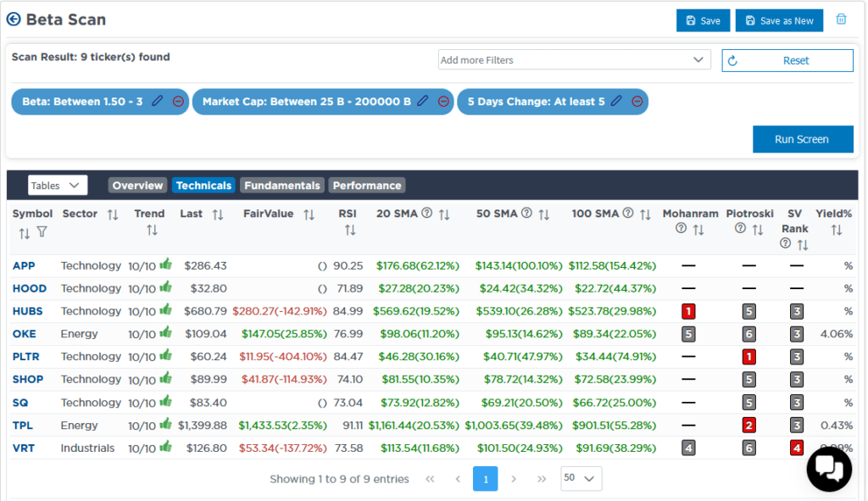Edit the Market Cap filter pencil icon
The height and width of the screenshot is (501, 868).
tap(422, 101)
